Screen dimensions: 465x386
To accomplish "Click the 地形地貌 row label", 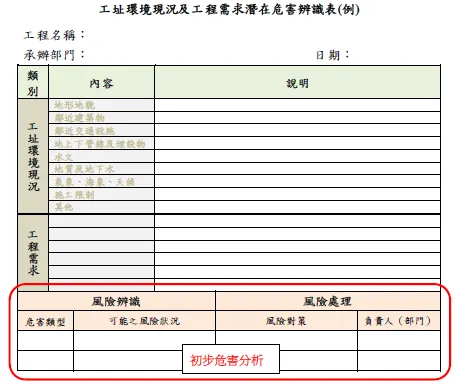I will 75,105.
